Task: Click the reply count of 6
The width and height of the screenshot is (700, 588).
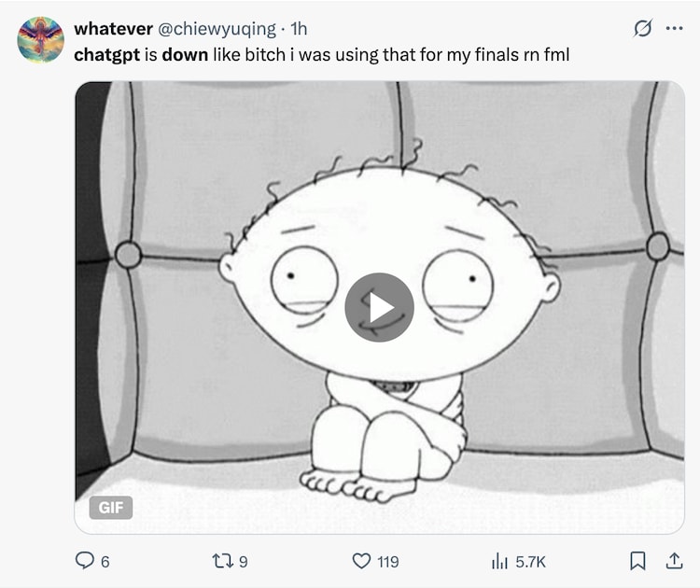Action: pyautogui.click(x=105, y=562)
